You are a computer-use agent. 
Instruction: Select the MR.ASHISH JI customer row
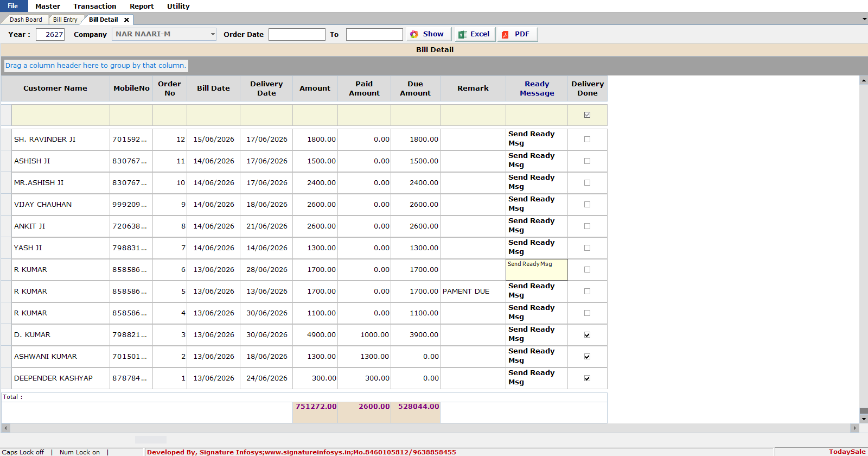click(304, 183)
